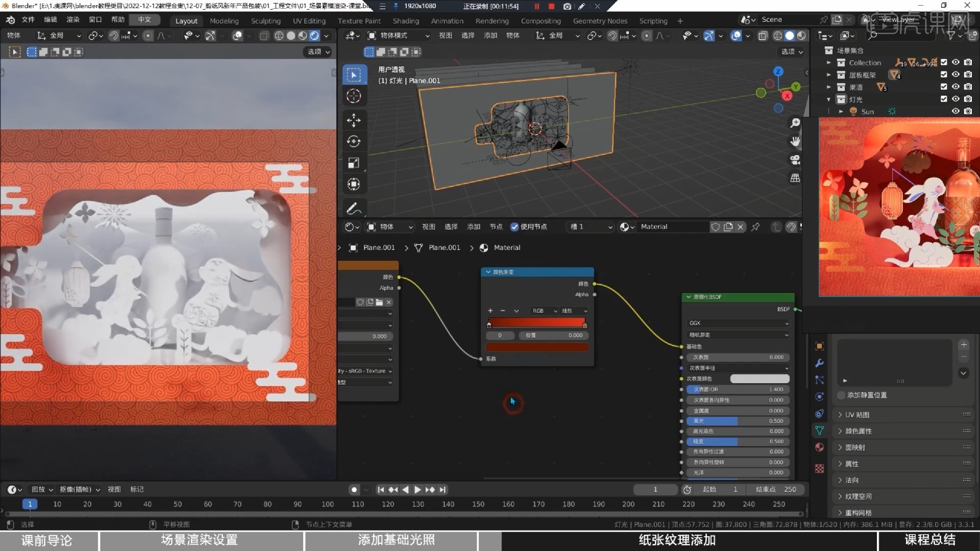
Task: Open 添加 menu in node editor header
Action: pyautogui.click(x=474, y=227)
